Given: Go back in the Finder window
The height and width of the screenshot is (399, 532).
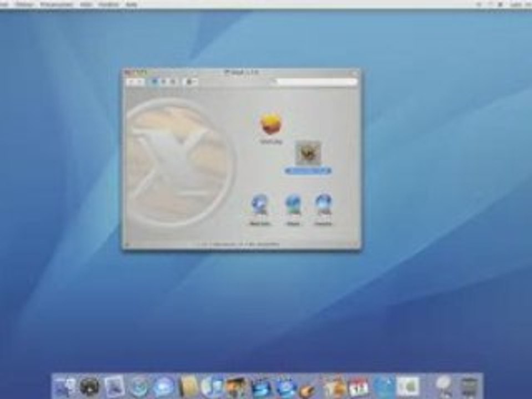Looking at the screenshot, I should coord(132,82).
